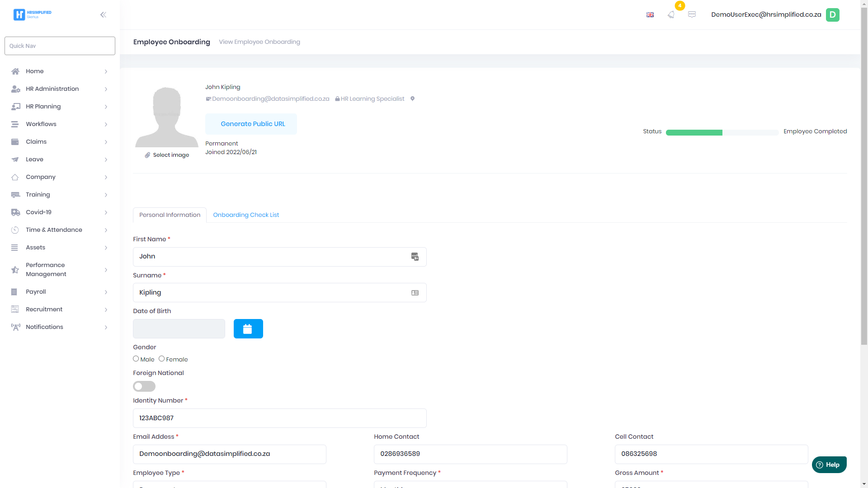The height and width of the screenshot is (488, 868).
Task: Click the card icon in Surname field
Action: pos(415,293)
